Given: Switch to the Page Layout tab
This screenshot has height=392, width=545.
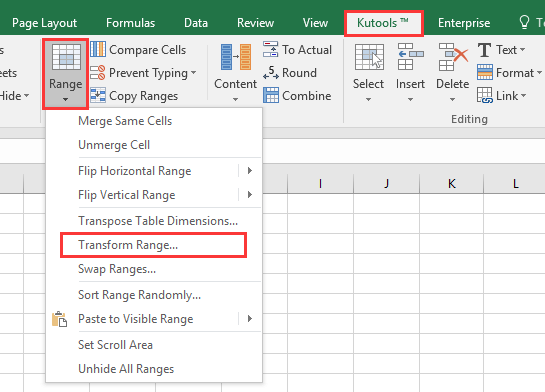Looking at the screenshot, I should (x=44, y=23).
